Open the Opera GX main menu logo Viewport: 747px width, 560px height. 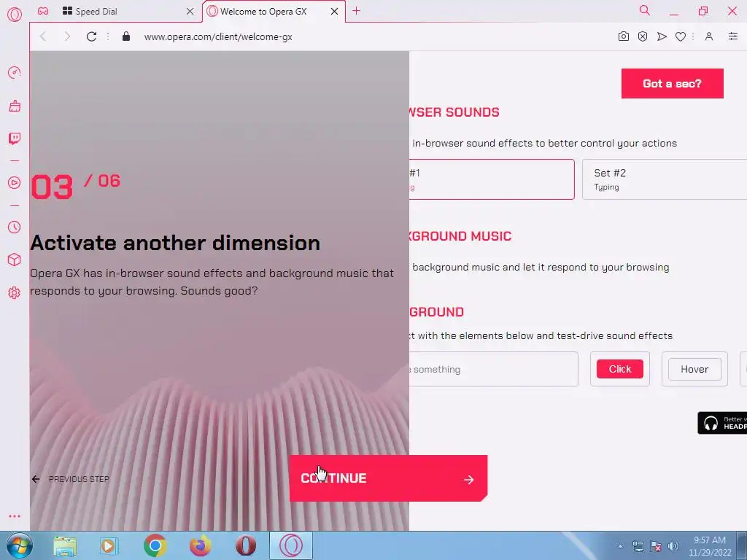tap(15, 14)
